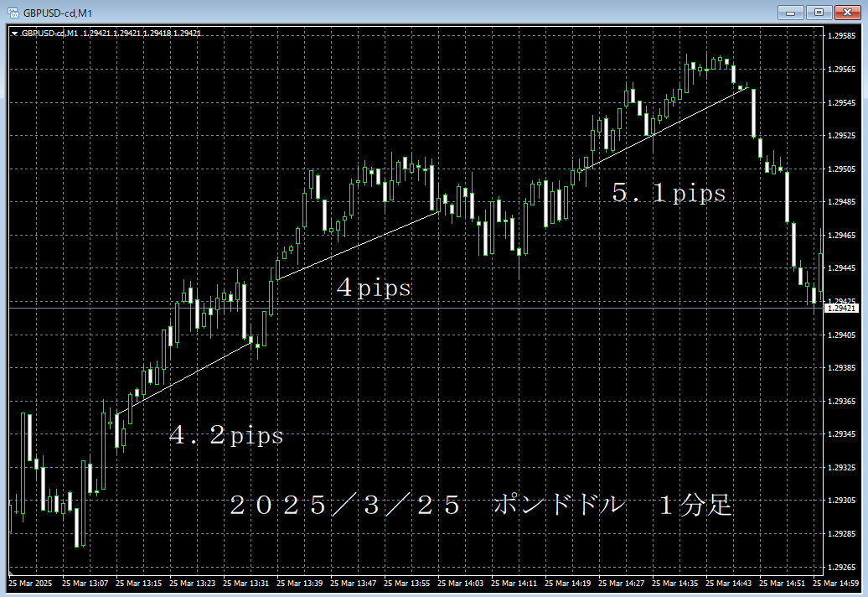Maximize the GBPUSD-cd chart window
This screenshot has width=868, height=597.
(817, 13)
